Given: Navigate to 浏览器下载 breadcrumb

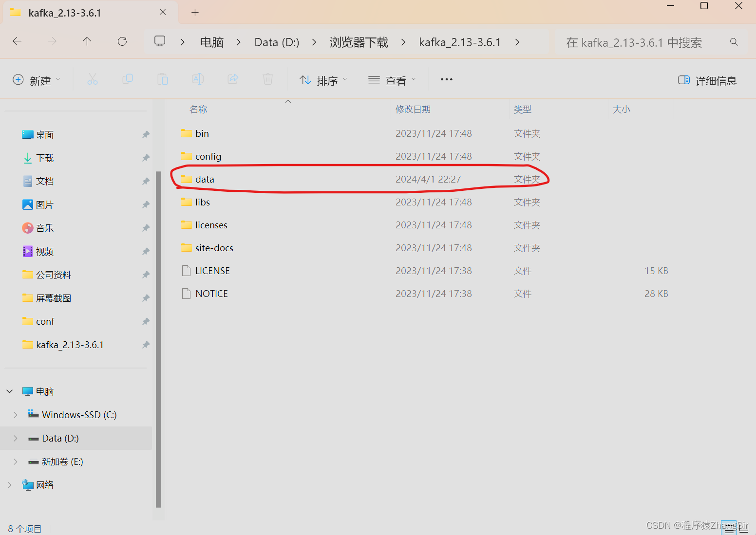Looking at the screenshot, I should (x=359, y=42).
